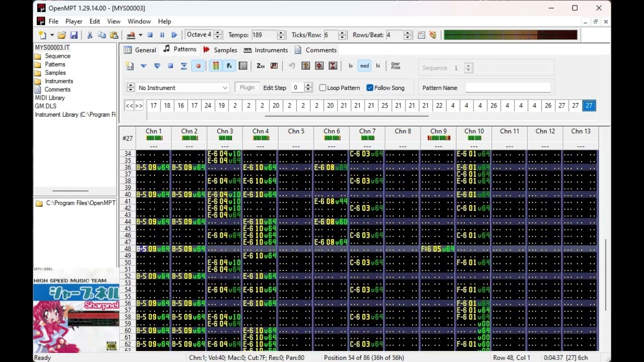Click the instrument selector spinner arrows
Screen dimensions: 644x362
point(130,87)
